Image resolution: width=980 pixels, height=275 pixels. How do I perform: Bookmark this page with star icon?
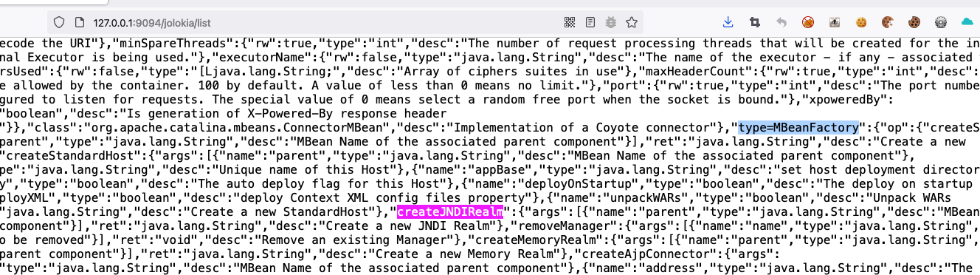(632, 22)
